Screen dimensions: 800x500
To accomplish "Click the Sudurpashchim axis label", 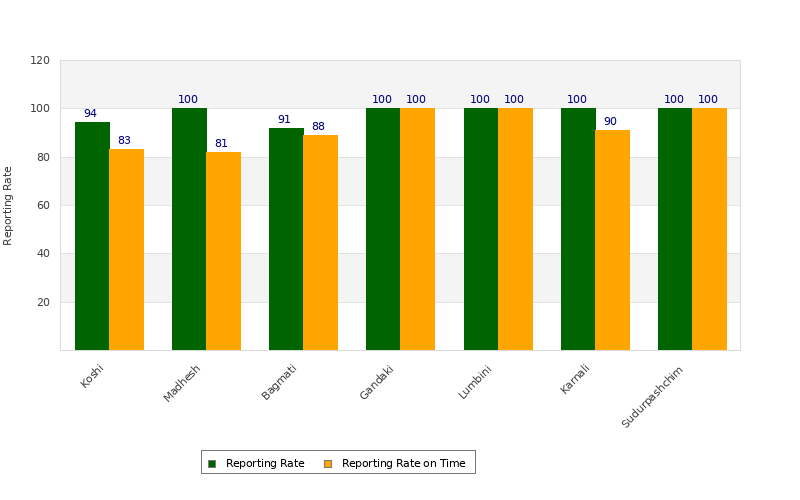I will tap(652, 397).
